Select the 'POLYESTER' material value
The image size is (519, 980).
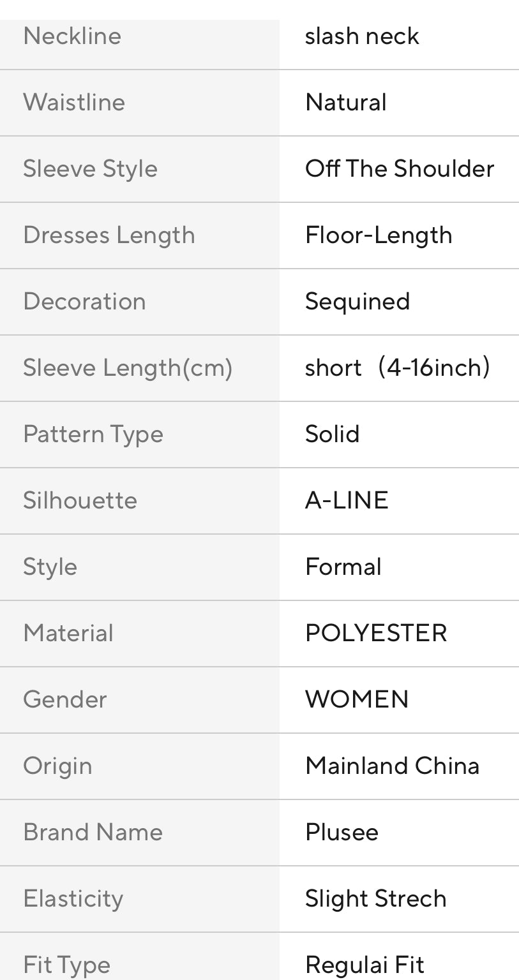click(376, 634)
